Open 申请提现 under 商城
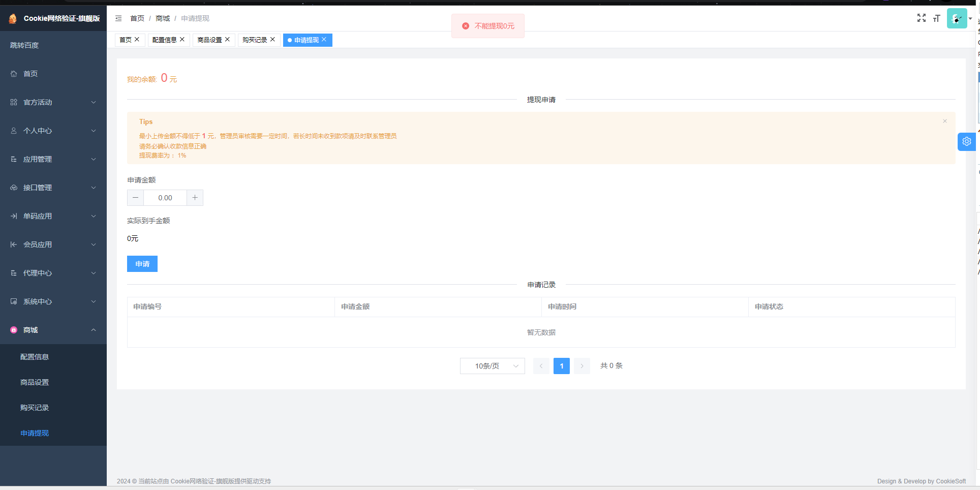 pyautogui.click(x=53, y=433)
